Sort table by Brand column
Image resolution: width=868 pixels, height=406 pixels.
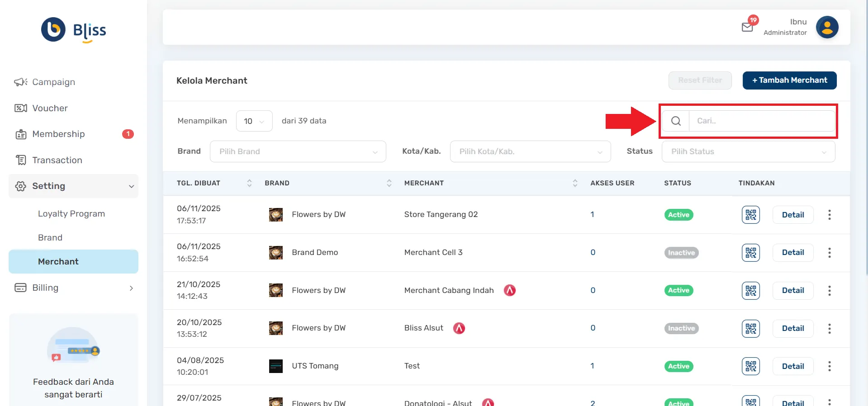pos(389,183)
